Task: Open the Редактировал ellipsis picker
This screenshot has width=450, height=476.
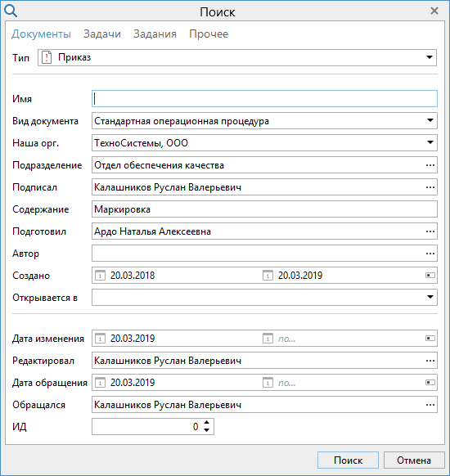Action: 430,361
